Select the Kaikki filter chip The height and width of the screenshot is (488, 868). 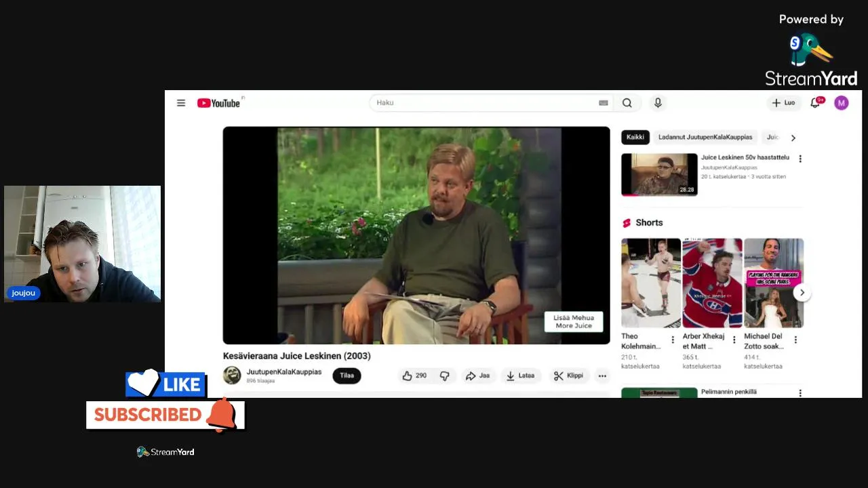pos(635,137)
